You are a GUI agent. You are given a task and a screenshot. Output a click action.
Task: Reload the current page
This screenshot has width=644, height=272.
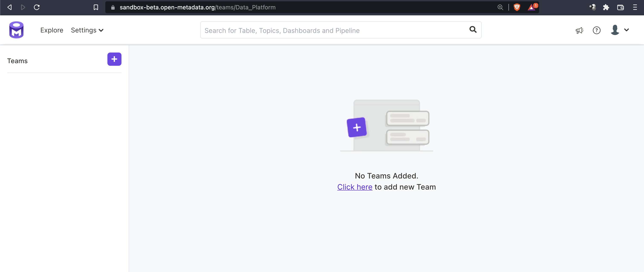(37, 7)
